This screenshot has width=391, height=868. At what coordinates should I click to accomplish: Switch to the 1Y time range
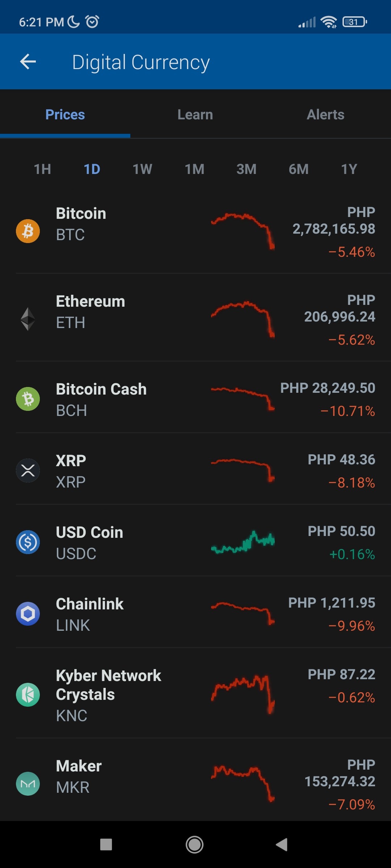coord(349,169)
